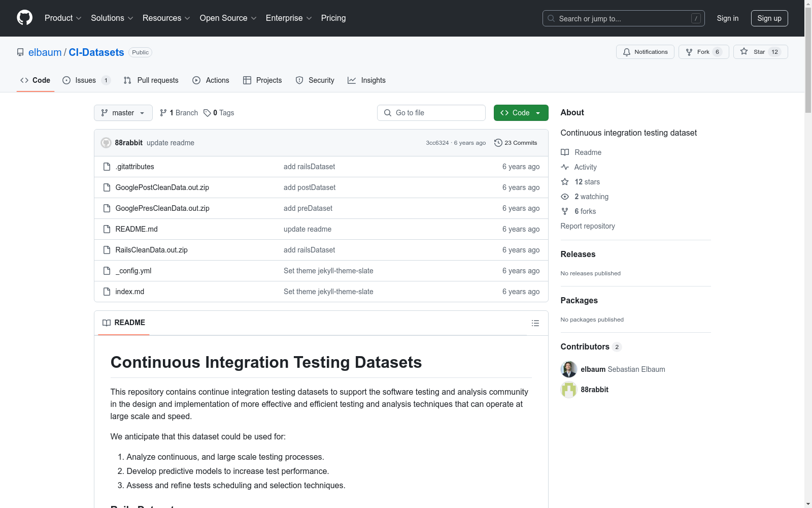
Task: Open the README outline list icon
Action: pyautogui.click(x=535, y=323)
